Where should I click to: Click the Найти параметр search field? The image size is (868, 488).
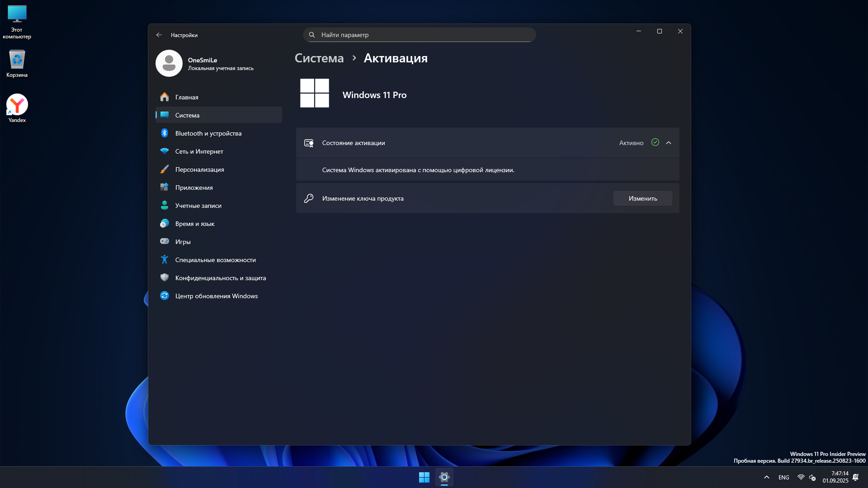tap(419, 35)
